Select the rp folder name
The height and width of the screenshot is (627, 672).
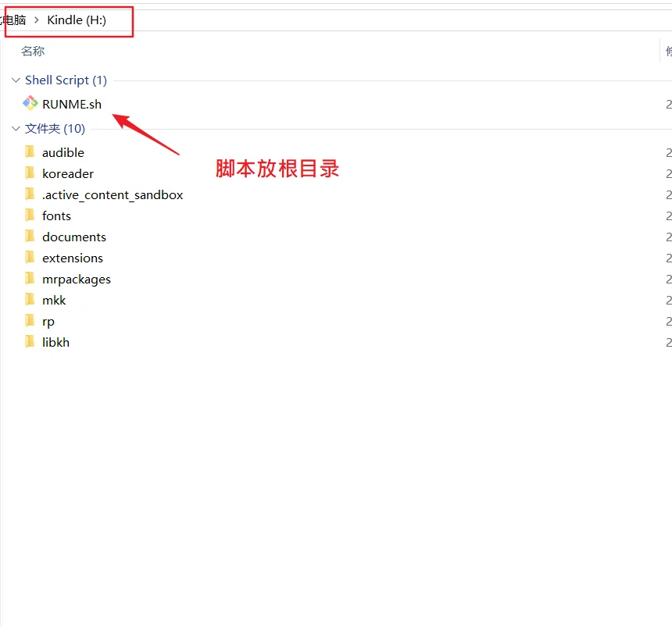(48, 322)
